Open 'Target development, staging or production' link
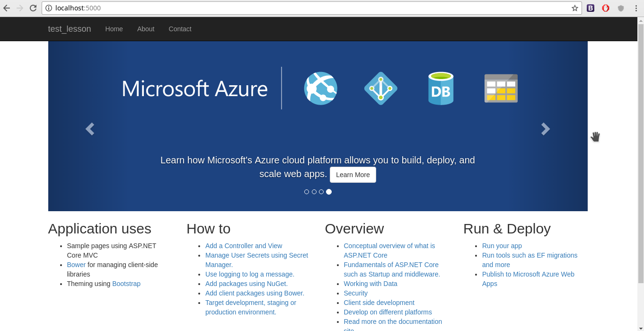This screenshot has width=644, height=331. pos(251,307)
